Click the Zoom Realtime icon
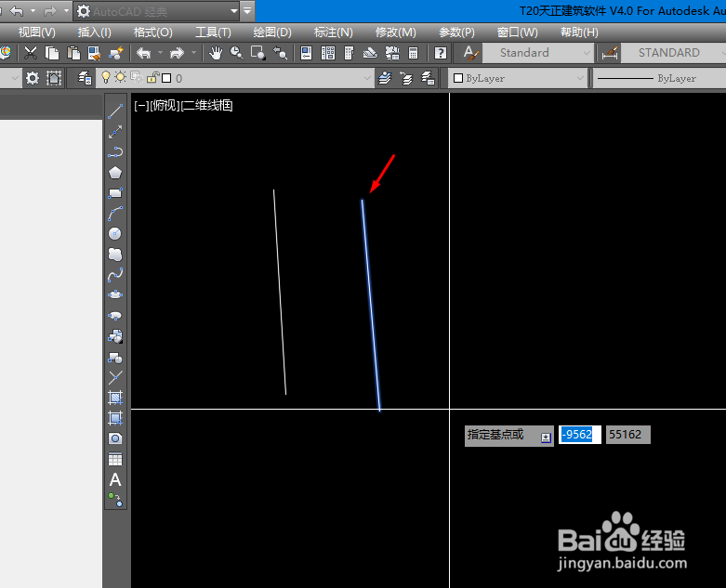Image resolution: width=726 pixels, height=588 pixels. click(237, 53)
